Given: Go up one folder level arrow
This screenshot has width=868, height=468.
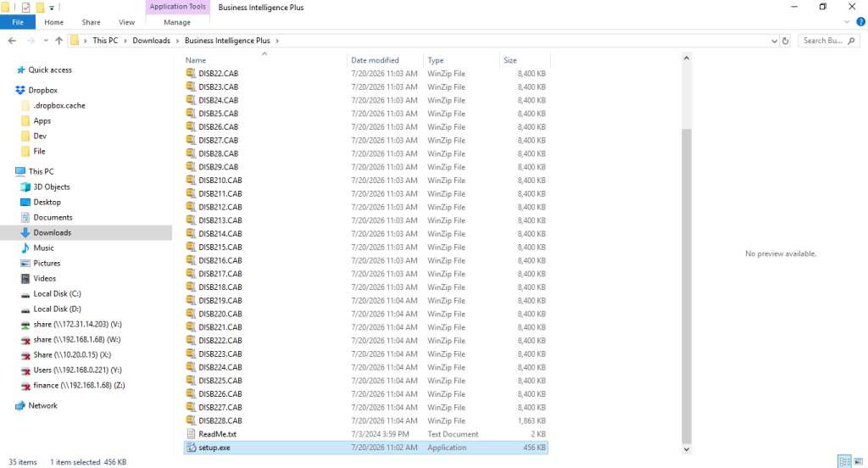Looking at the screenshot, I should (59, 41).
